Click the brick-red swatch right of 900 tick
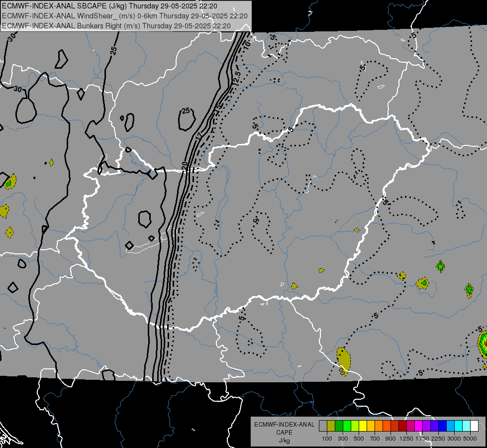Screen dimensions: 487x448 pos(395,426)
